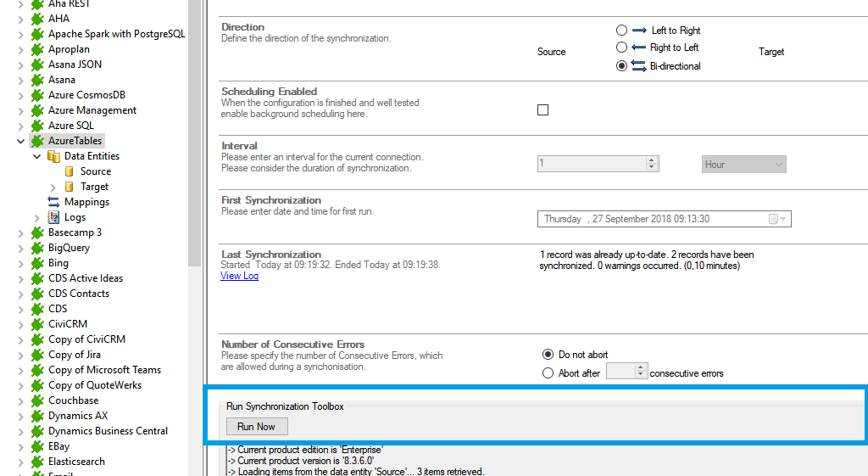
Task: Click the Source entity database icon
Action: point(70,171)
